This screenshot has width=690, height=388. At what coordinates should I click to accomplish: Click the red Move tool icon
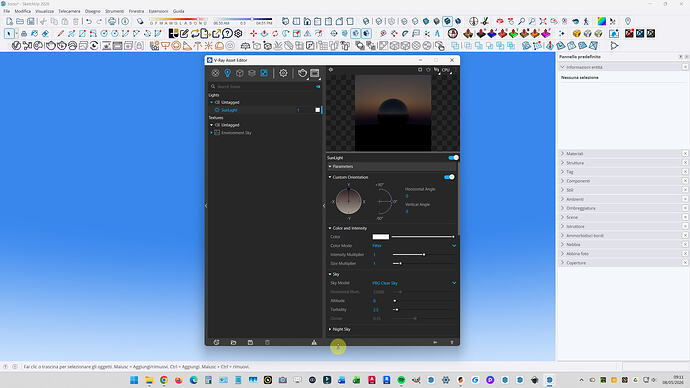pyautogui.click(x=253, y=33)
